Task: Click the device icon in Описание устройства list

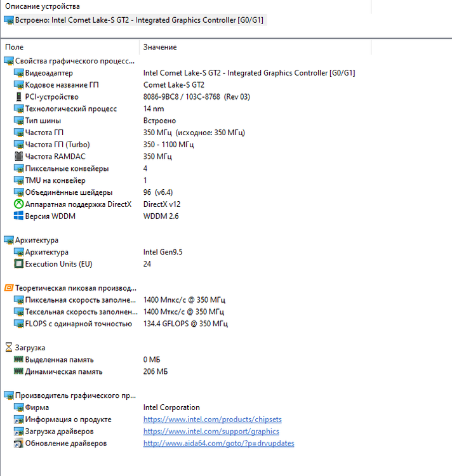Action: pyautogui.click(x=9, y=20)
